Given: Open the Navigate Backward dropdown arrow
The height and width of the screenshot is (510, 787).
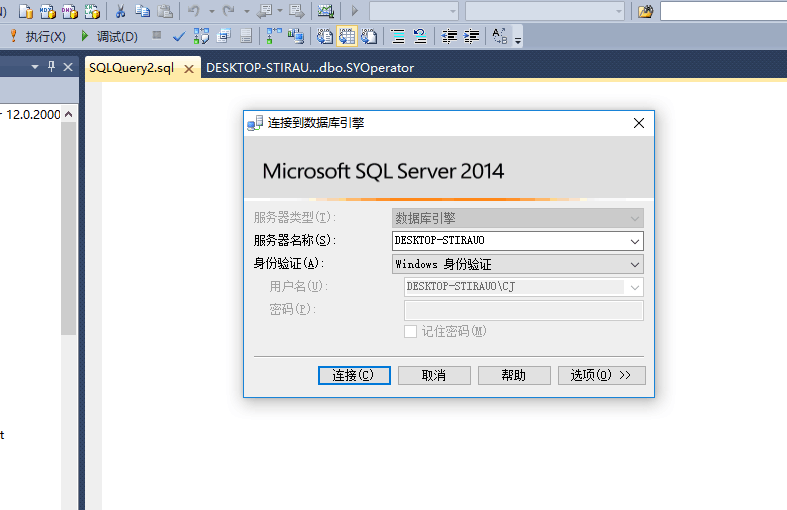Looking at the screenshot, I should coord(280,11).
